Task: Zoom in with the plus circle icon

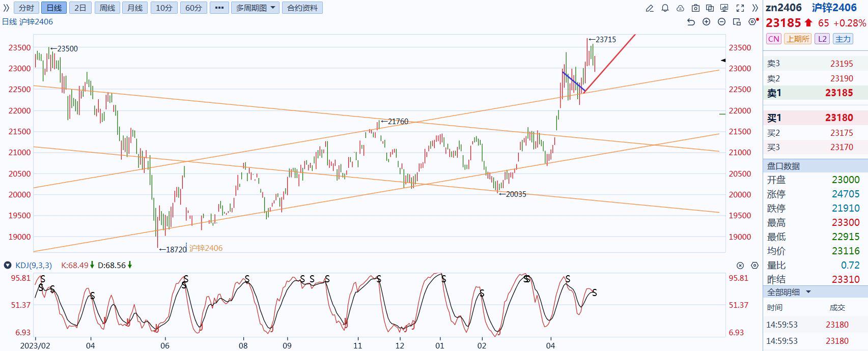Action: click(x=706, y=22)
